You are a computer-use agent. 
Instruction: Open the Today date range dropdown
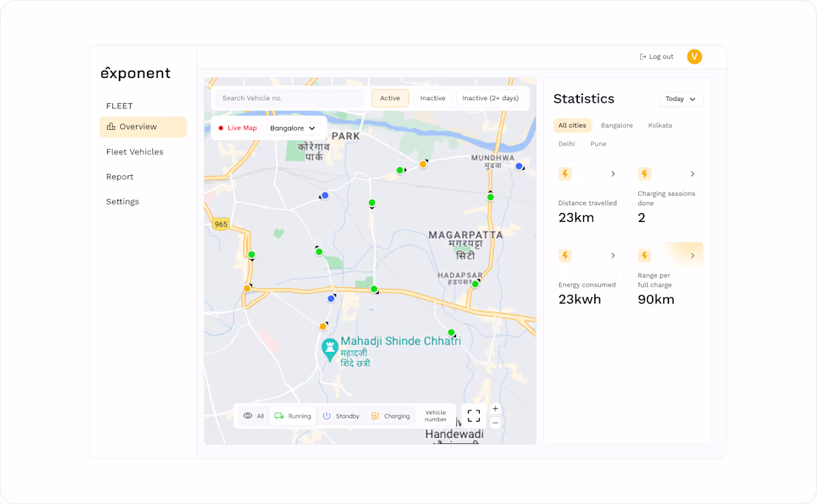click(680, 99)
